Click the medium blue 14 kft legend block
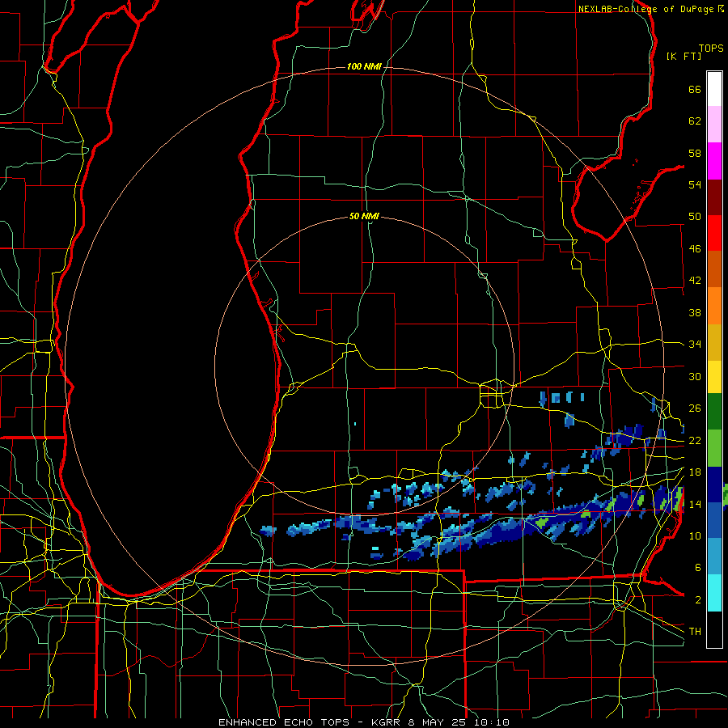 [714, 520]
